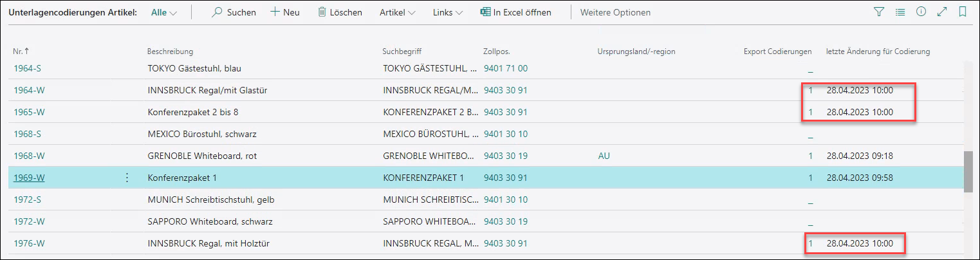Open the Artikel dropdown menu
This screenshot has height=260, width=980.
tap(397, 12)
